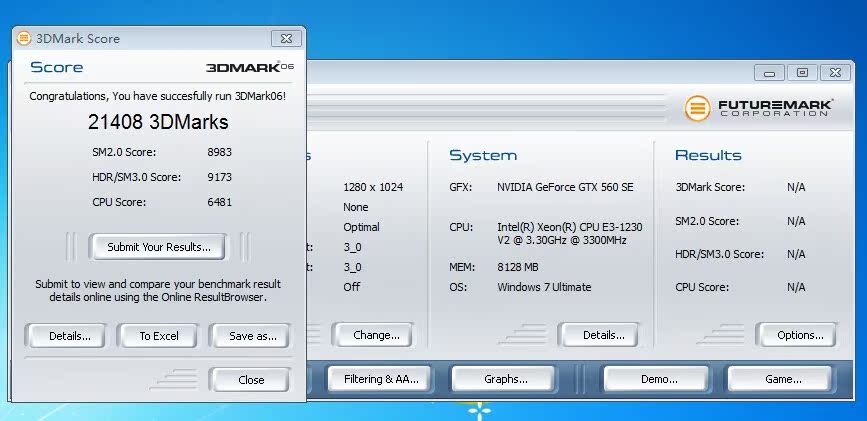867x421 pixels.
Task: Close the 3DMark Score dialog via X
Action: pos(286,39)
